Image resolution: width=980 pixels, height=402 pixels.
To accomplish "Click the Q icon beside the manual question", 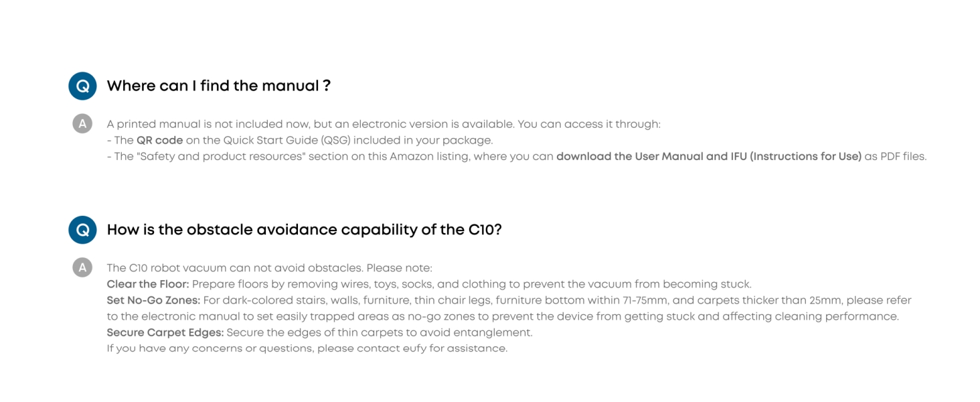I will tap(82, 86).
